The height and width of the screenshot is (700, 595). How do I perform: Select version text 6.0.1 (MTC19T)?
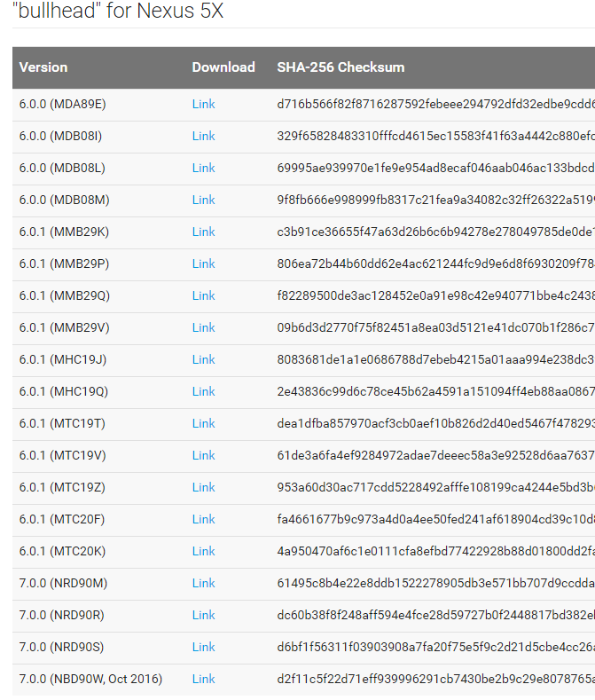point(62,423)
